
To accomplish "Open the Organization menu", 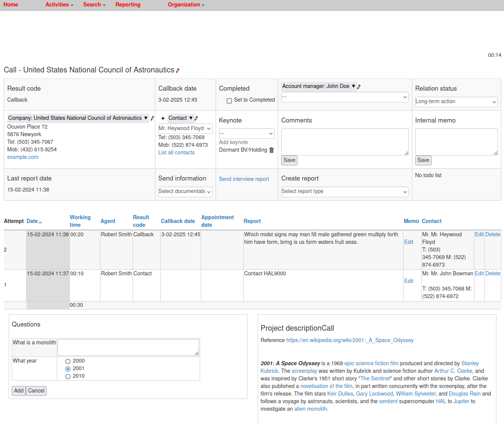I will pyautogui.click(x=186, y=5).
